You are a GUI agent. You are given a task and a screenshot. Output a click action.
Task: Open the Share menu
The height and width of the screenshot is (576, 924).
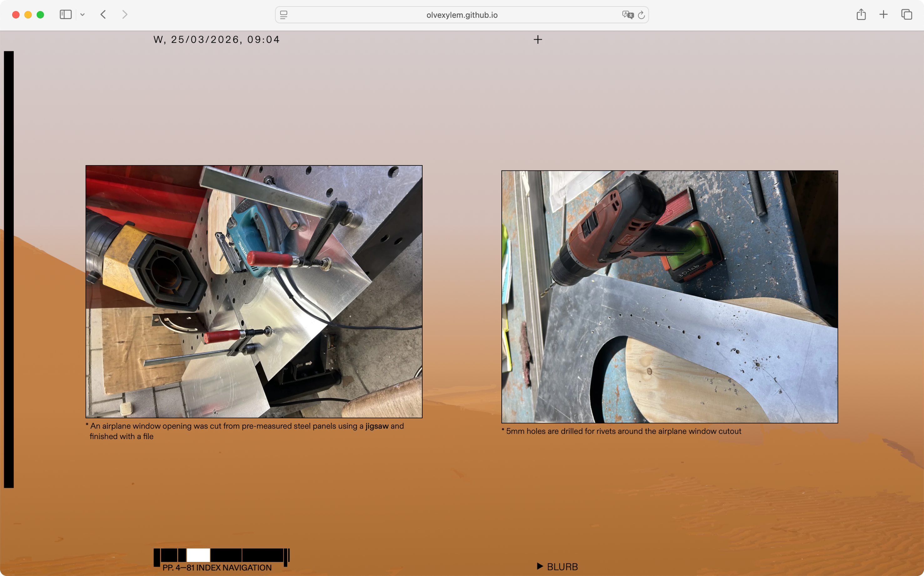[x=861, y=14]
